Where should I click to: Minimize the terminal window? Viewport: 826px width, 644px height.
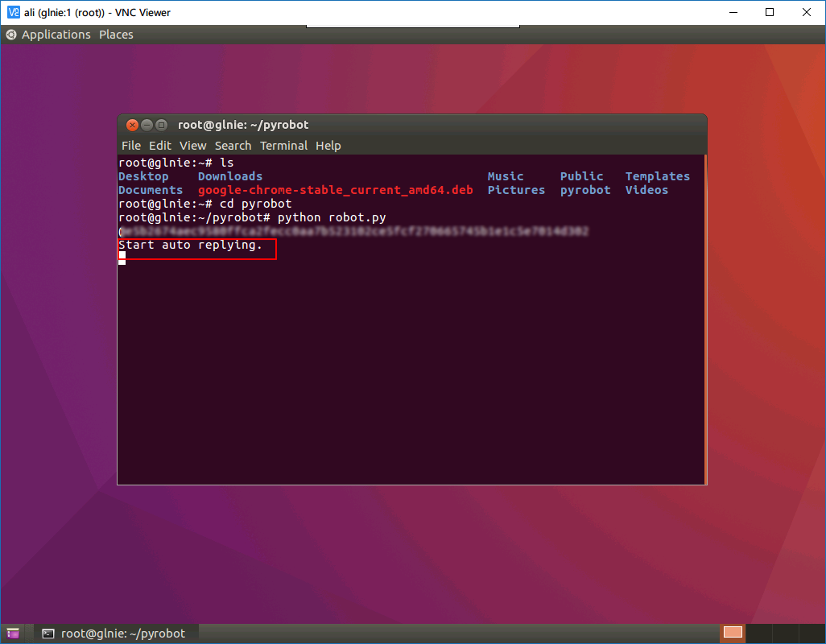pyautogui.click(x=147, y=125)
